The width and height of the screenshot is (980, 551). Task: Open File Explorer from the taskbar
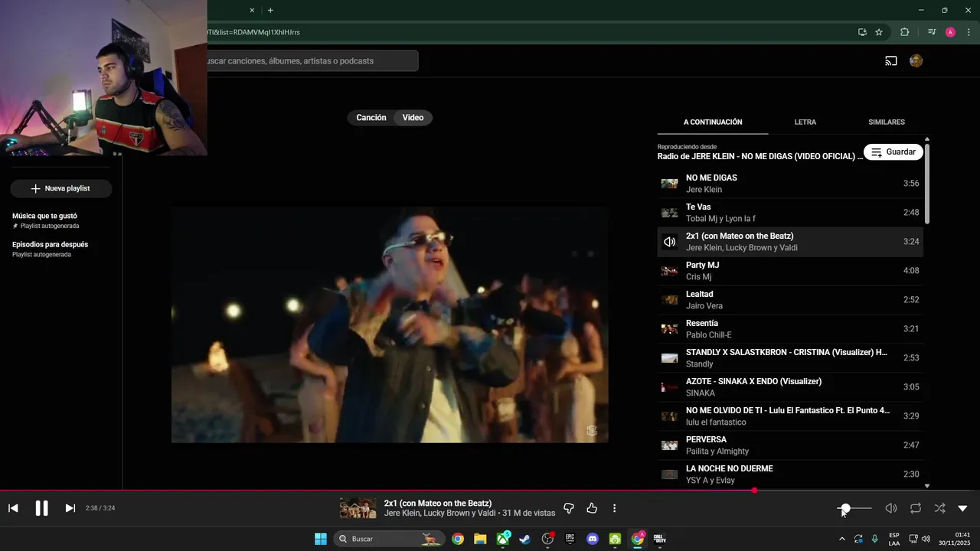(480, 539)
